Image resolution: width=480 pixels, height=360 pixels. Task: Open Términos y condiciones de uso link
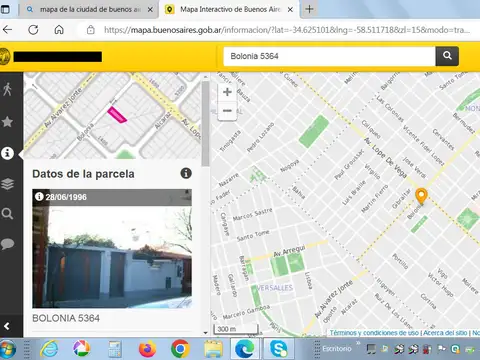pyautogui.click(x=374, y=333)
